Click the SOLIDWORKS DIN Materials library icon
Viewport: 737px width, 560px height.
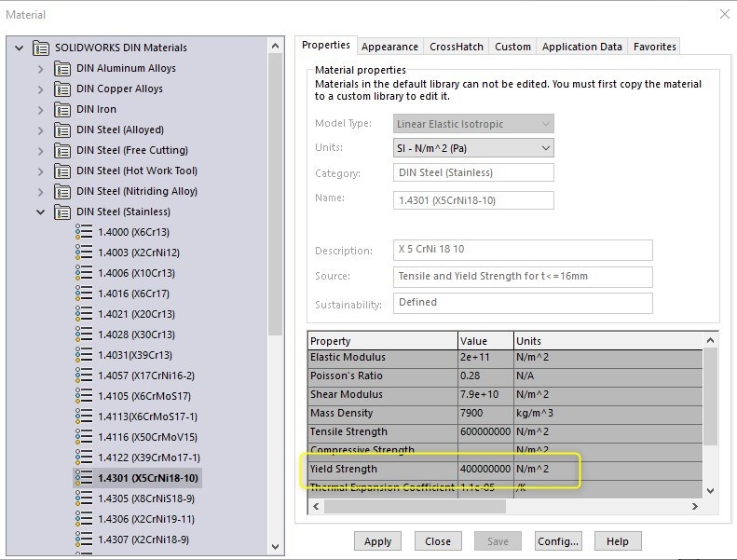(41, 48)
